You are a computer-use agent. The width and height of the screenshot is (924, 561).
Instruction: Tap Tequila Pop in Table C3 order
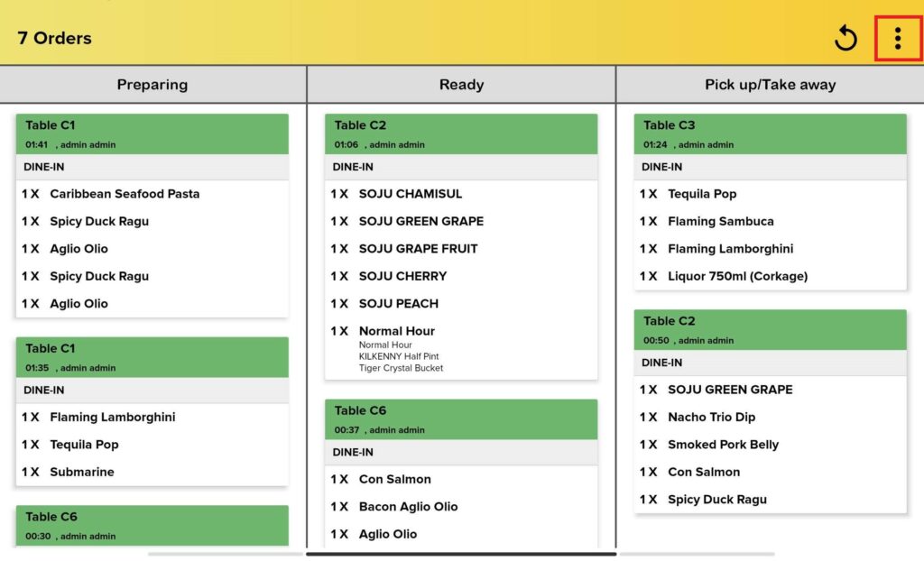coord(702,194)
